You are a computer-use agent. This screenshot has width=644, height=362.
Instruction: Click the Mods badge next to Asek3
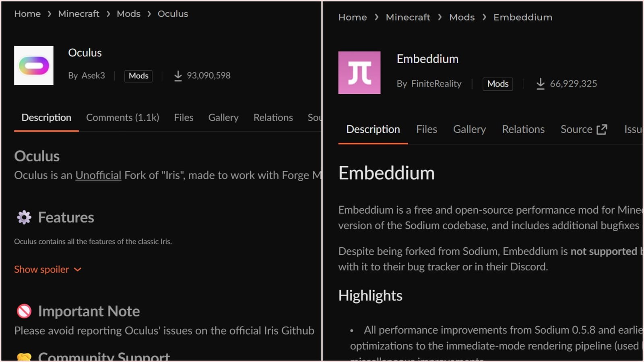[138, 76]
